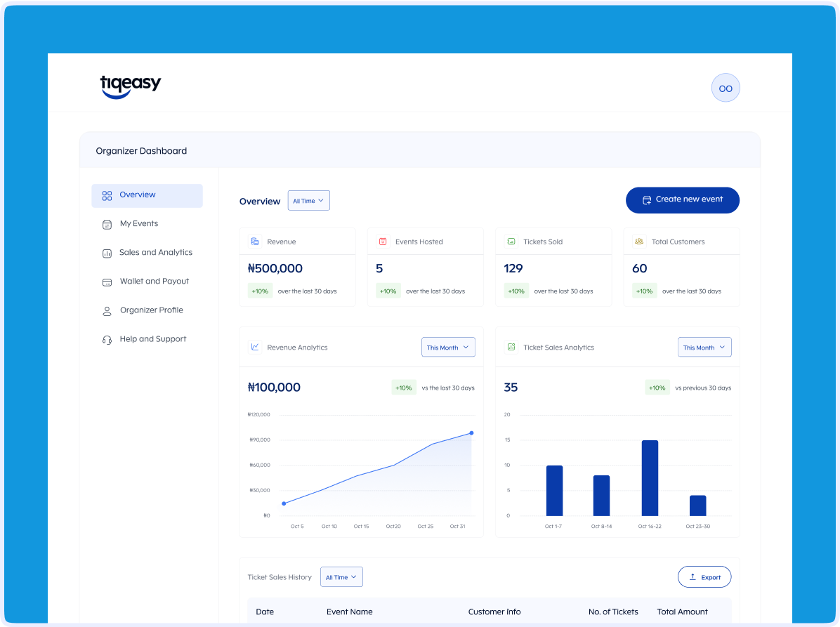Click the upload arrow icon in Export

point(692,576)
